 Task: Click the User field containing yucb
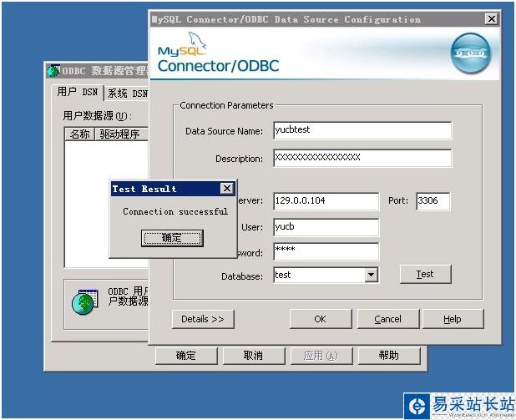tap(326, 227)
